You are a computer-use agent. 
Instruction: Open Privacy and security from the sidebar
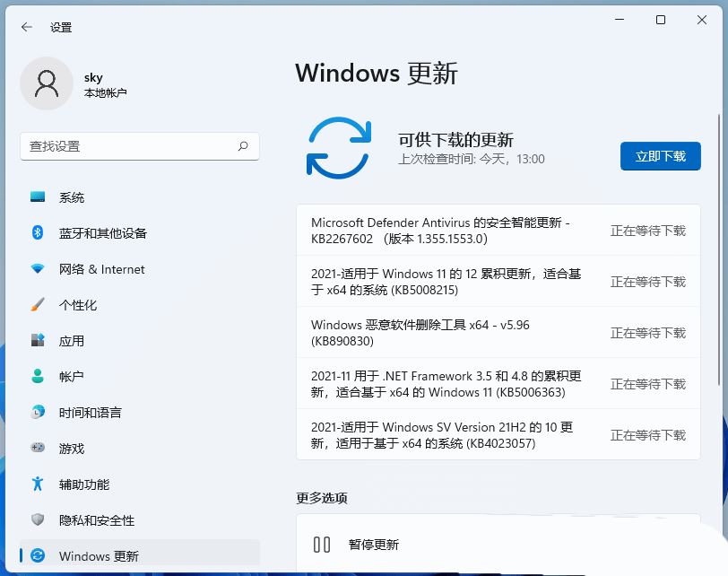37,520
